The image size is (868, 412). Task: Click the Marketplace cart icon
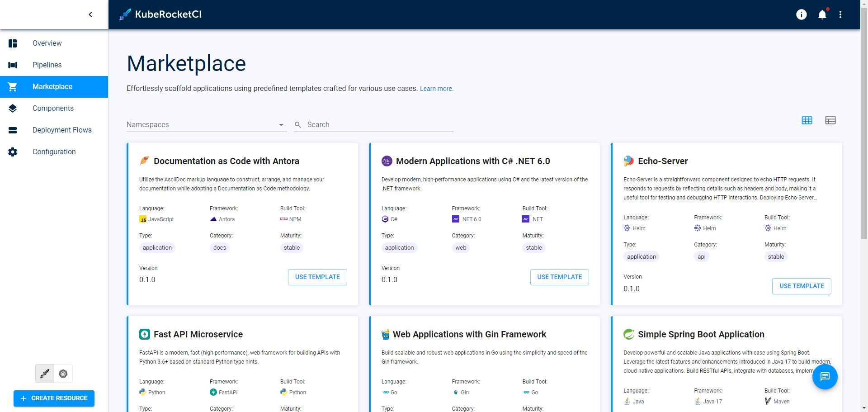(x=13, y=87)
